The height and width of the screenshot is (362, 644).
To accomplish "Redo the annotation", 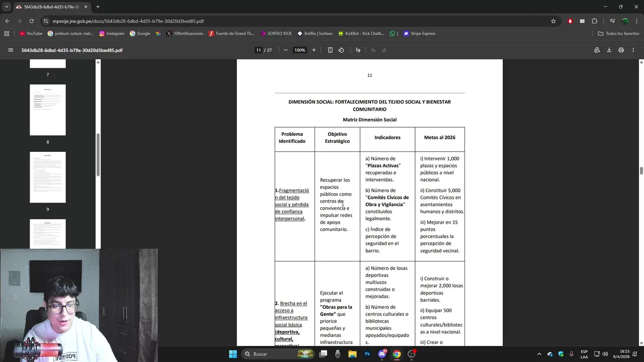I will click(x=384, y=50).
